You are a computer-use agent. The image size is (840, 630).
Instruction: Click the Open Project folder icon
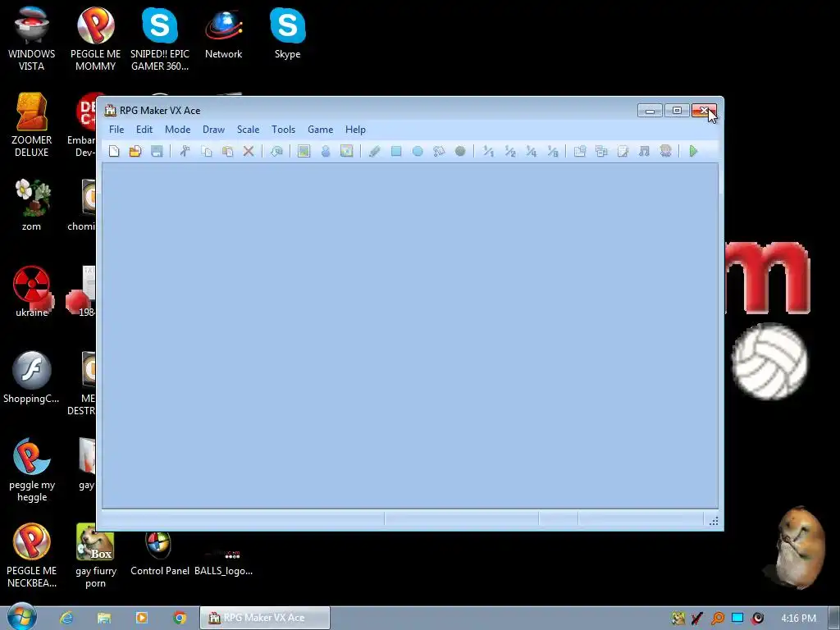(x=135, y=151)
